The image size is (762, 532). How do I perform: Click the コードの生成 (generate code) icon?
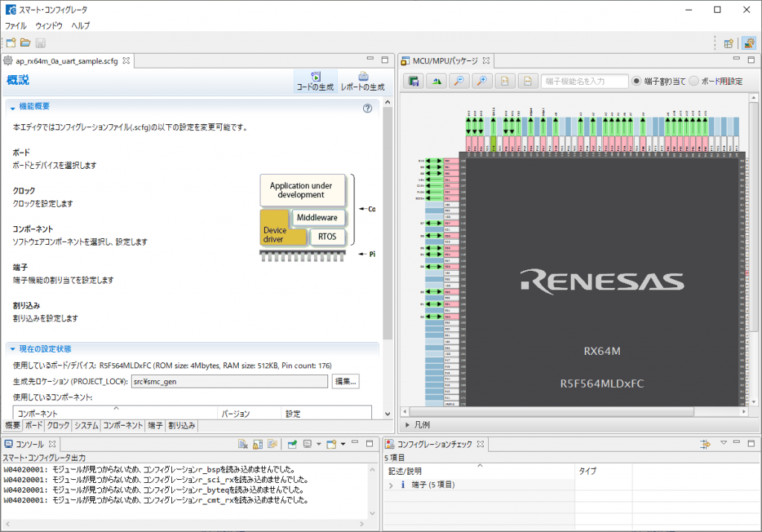pos(316,77)
